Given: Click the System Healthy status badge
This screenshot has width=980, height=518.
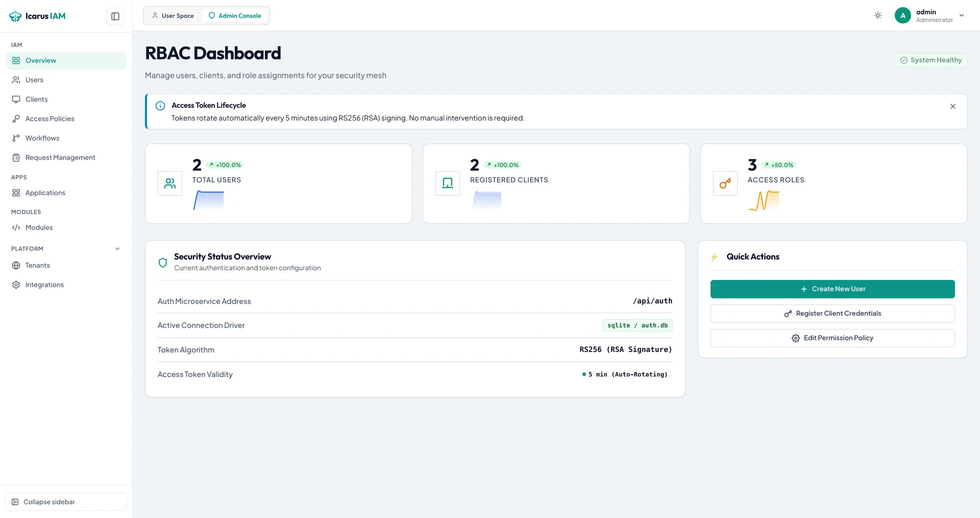Looking at the screenshot, I should tap(931, 60).
